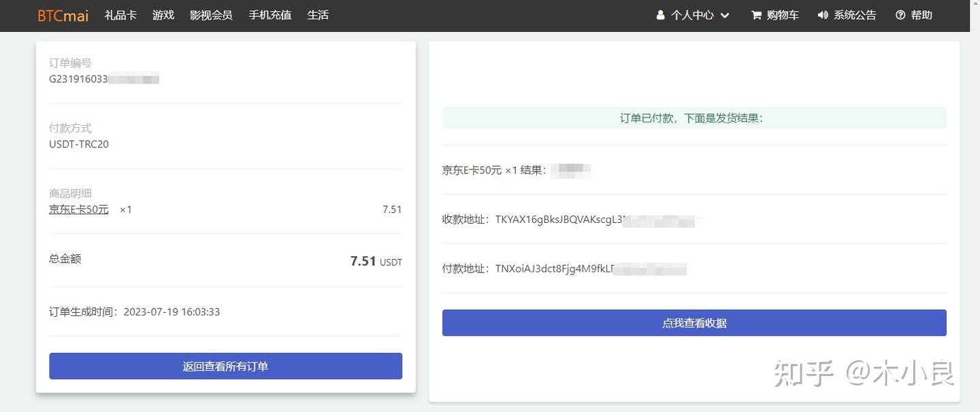
Task: Click the BTCmai logo to go home
Action: (63, 15)
